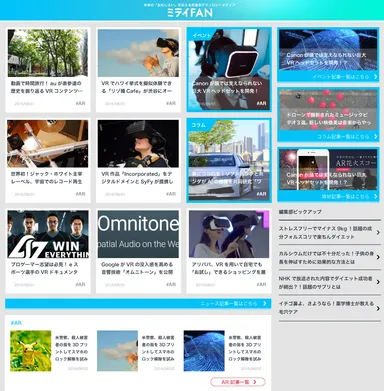
Task: Open article titled 動画で時間旅行！au が表参道の歴史
Action: 46,87
